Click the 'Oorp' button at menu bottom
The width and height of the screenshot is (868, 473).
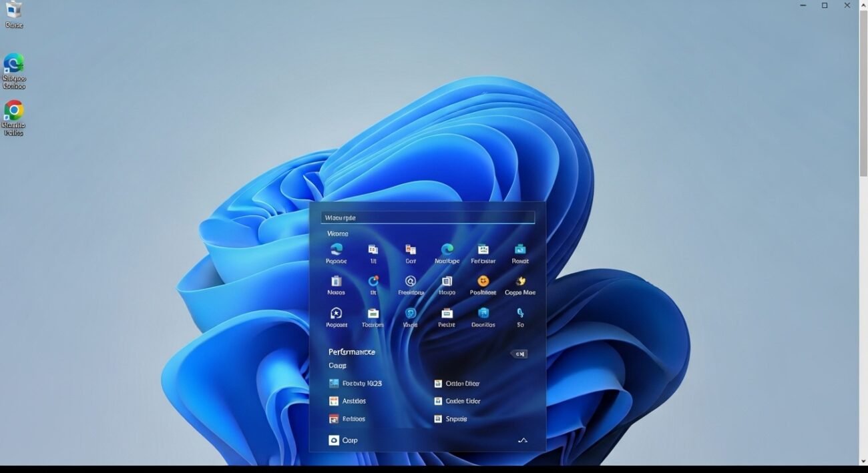(x=343, y=440)
